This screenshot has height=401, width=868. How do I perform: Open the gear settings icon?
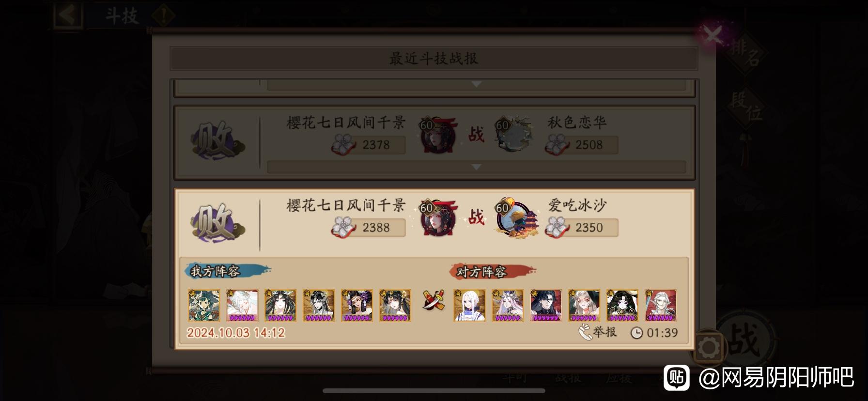pyautogui.click(x=708, y=347)
